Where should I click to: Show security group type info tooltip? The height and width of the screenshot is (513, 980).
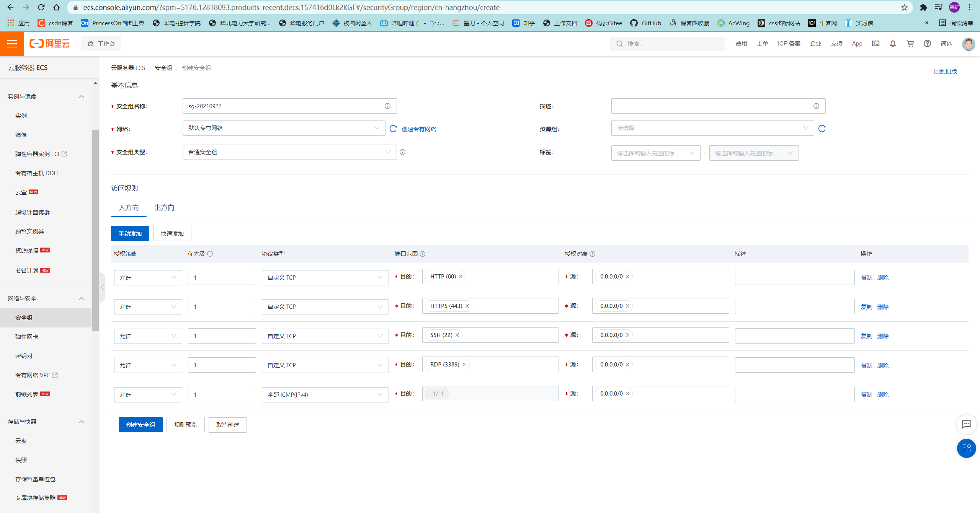[x=402, y=152]
